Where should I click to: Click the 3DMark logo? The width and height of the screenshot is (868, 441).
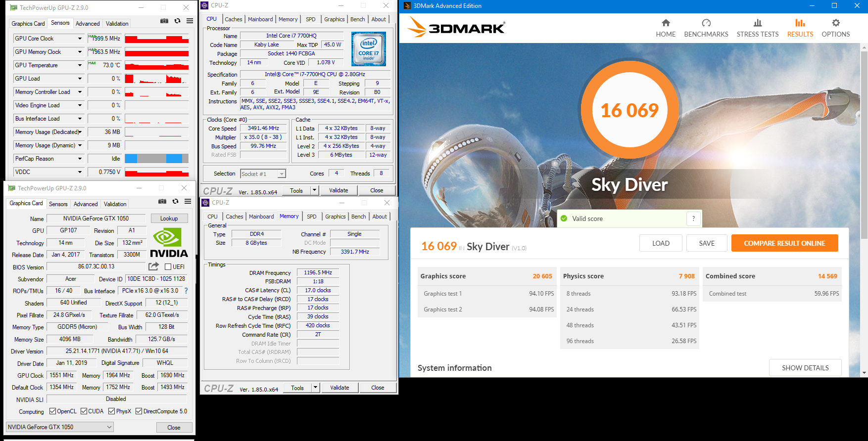coord(456,28)
